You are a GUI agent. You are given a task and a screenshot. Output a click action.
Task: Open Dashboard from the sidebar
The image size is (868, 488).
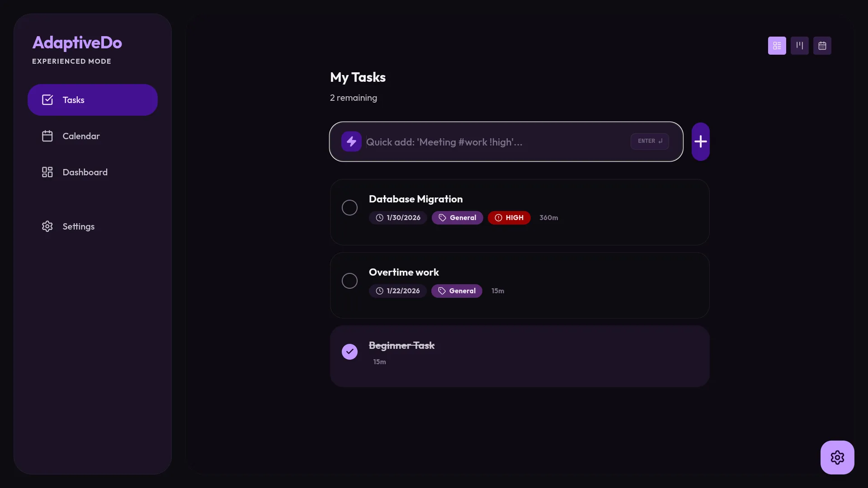[x=85, y=172]
